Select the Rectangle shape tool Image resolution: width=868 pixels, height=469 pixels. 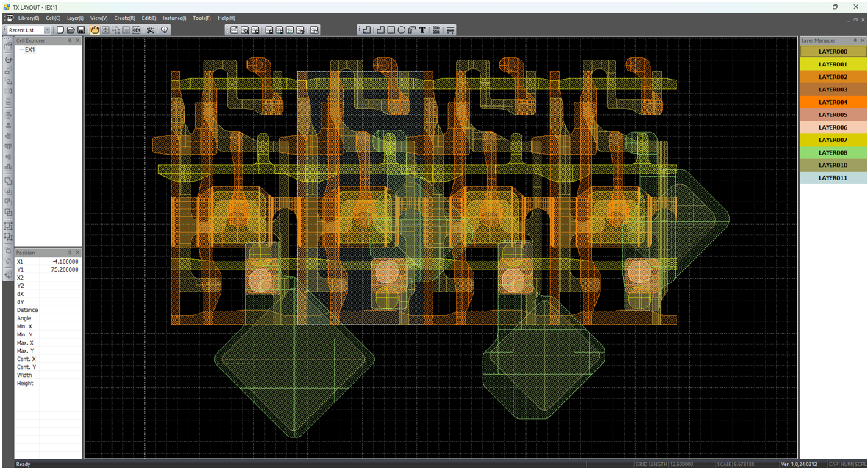[391, 30]
